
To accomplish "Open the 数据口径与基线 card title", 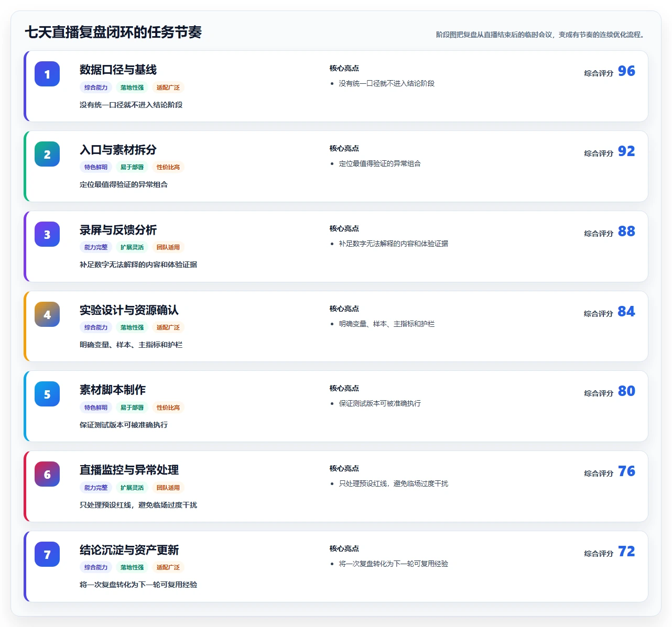I will 118,70.
